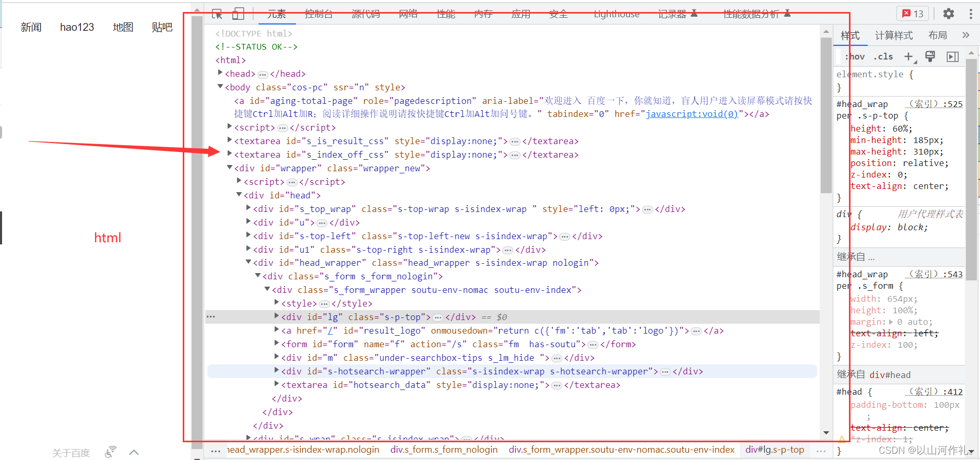
Task: Switch to the 布局 tab
Action: tap(938, 36)
